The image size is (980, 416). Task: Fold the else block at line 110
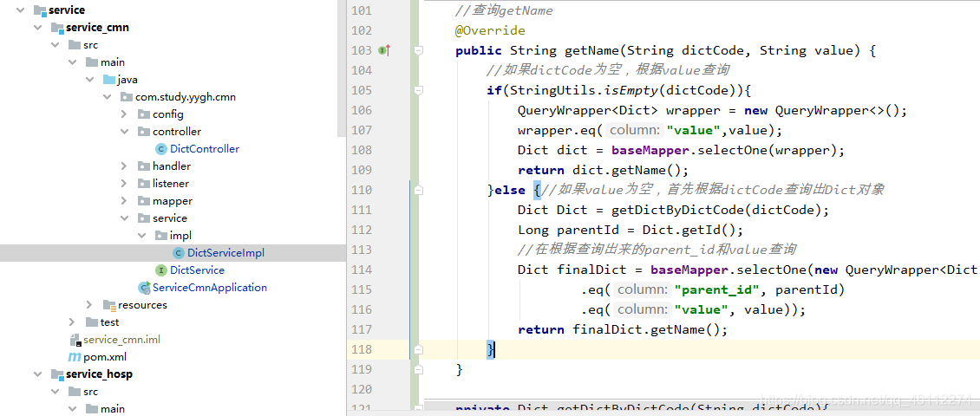tap(420, 190)
